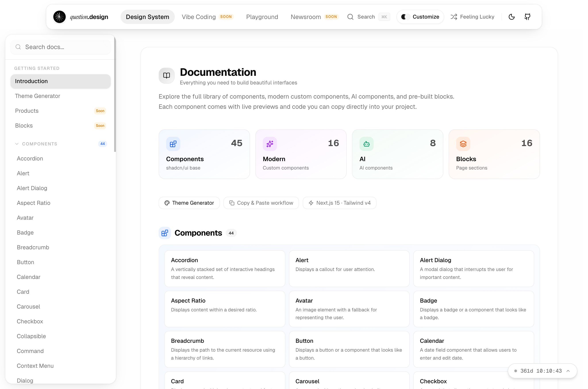Toggle the Customize switch
588x389 pixels.
(x=405, y=17)
